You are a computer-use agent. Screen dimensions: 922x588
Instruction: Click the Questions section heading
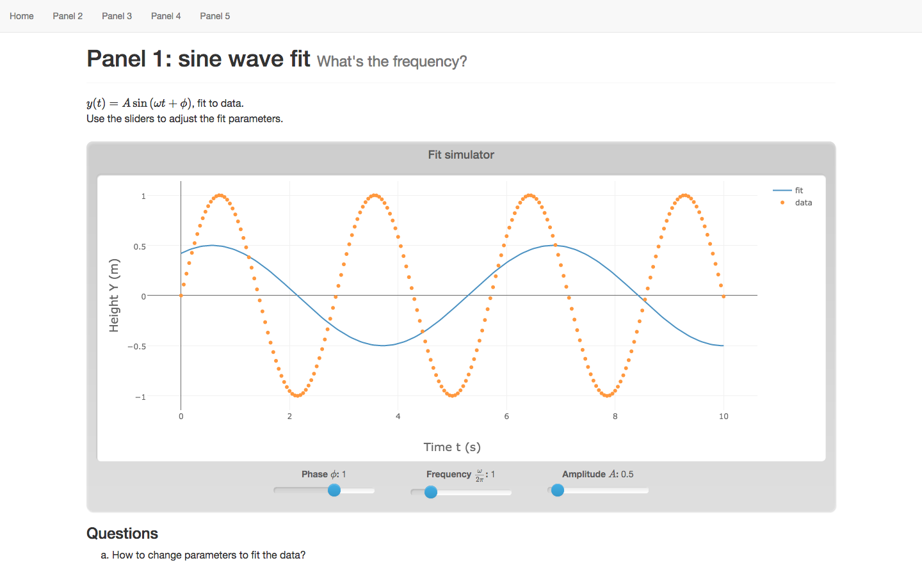[x=122, y=534]
